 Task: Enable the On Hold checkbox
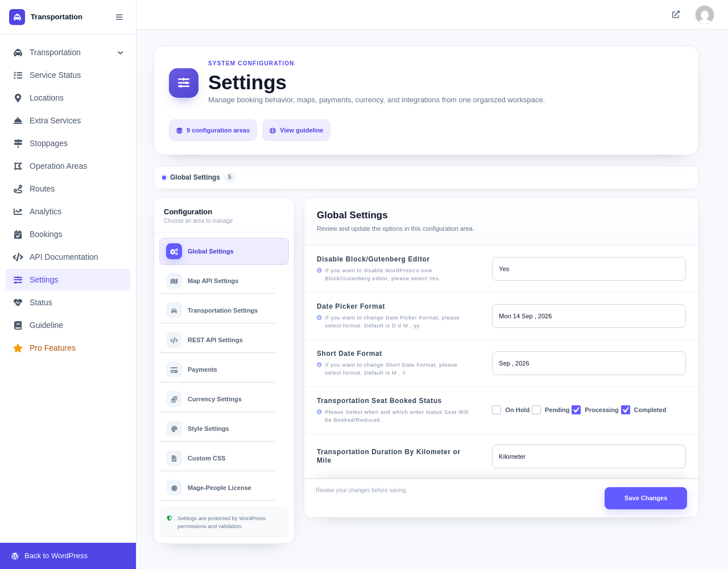coord(497,410)
